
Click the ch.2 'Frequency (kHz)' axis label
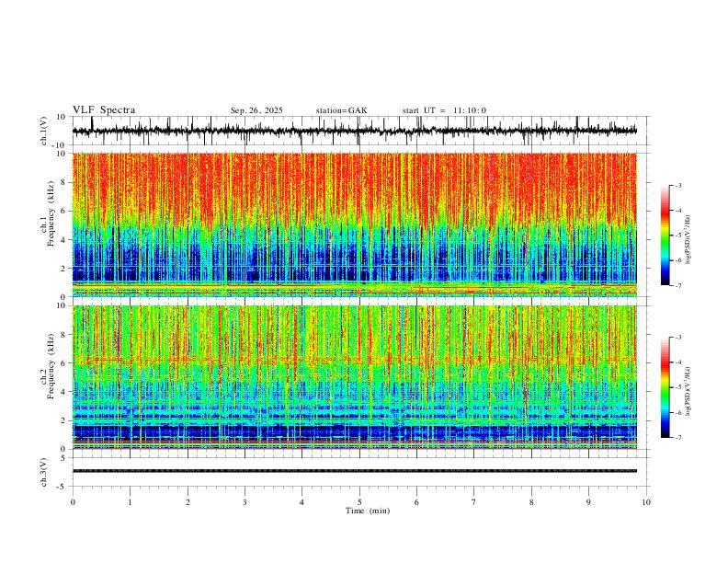[x=51, y=366]
